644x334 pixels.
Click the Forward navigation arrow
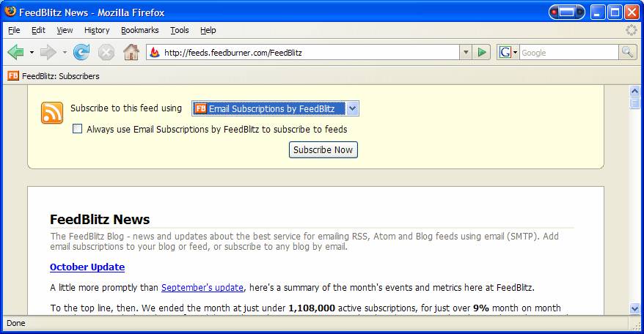point(48,53)
